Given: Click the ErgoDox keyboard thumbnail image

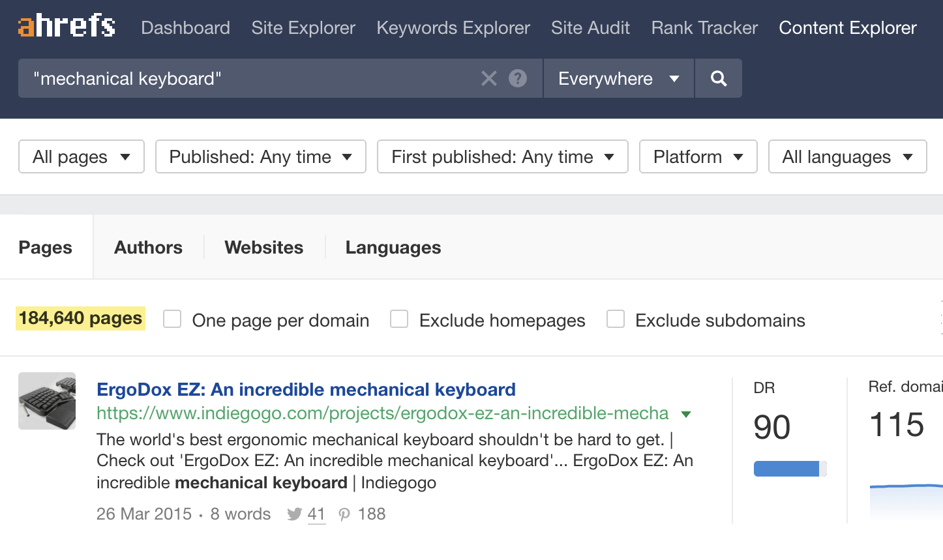Looking at the screenshot, I should pos(47,401).
